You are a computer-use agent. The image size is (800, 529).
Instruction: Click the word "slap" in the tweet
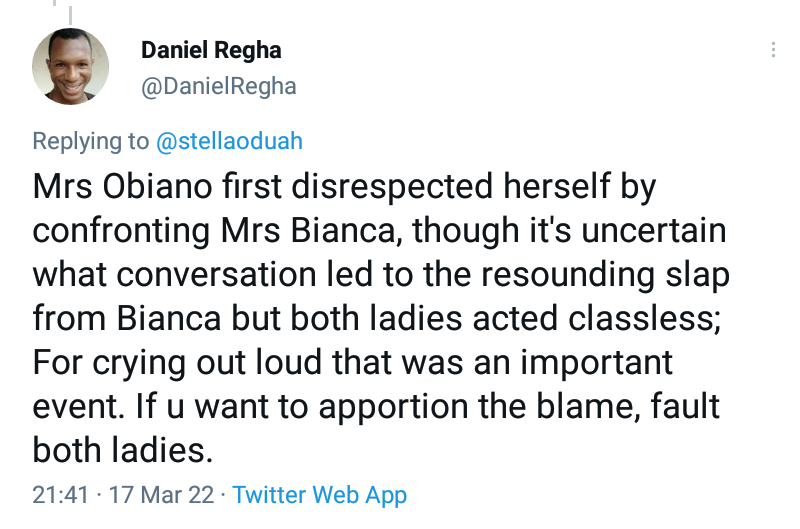click(693, 275)
